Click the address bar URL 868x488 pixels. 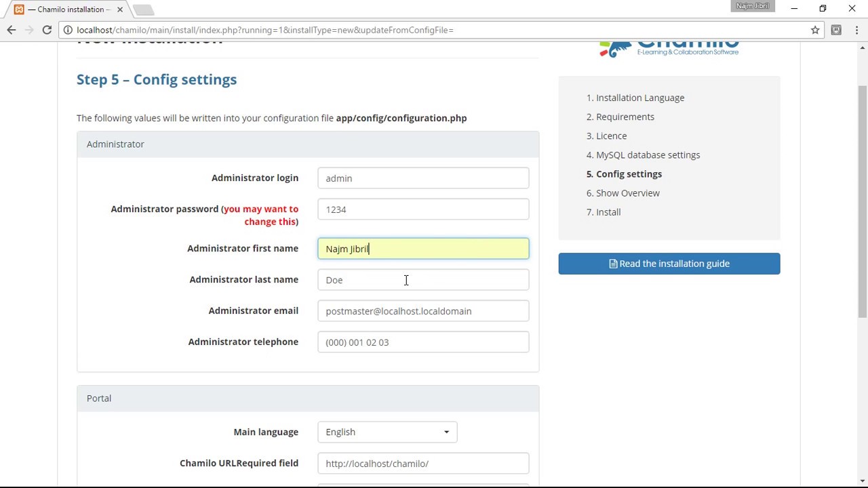[x=265, y=30]
